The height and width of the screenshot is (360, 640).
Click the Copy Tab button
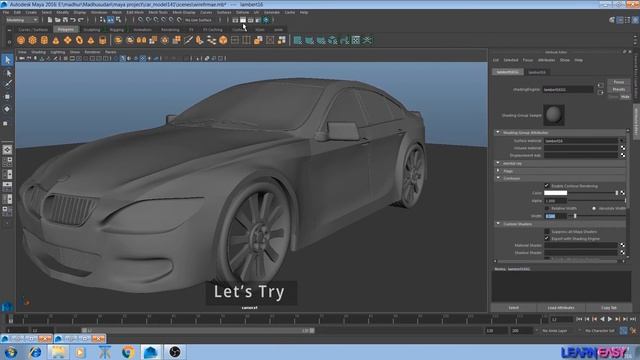click(609, 308)
